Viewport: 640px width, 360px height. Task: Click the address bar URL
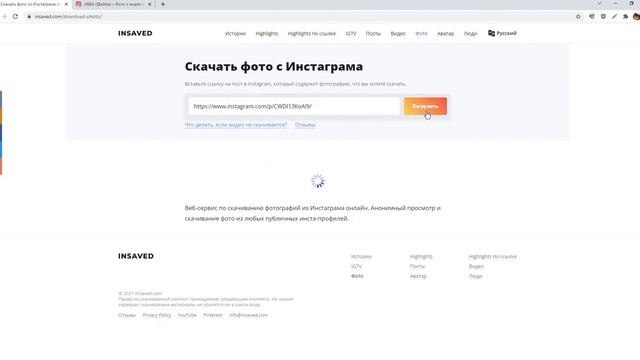coord(68,17)
